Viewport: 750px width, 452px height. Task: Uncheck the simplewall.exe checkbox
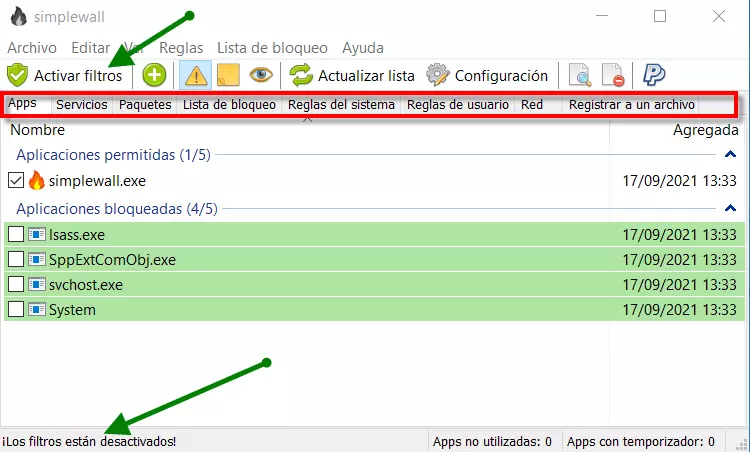tap(15, 181)
